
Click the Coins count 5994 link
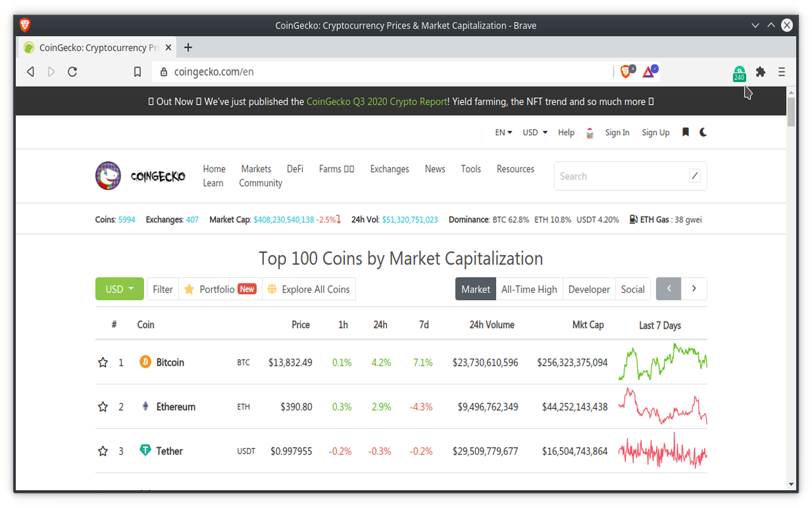click(127, 220)
